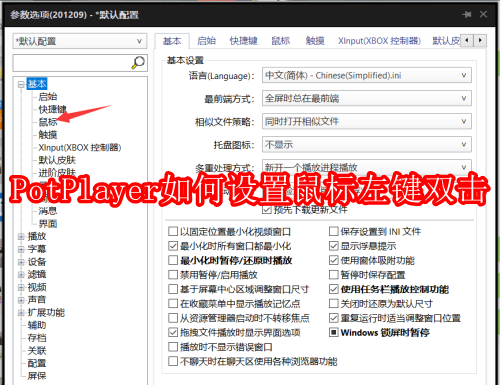The width and height of the screenshot is (500, 385).
Task: Select 消息 in the settings tree
Action: (48, 211)
